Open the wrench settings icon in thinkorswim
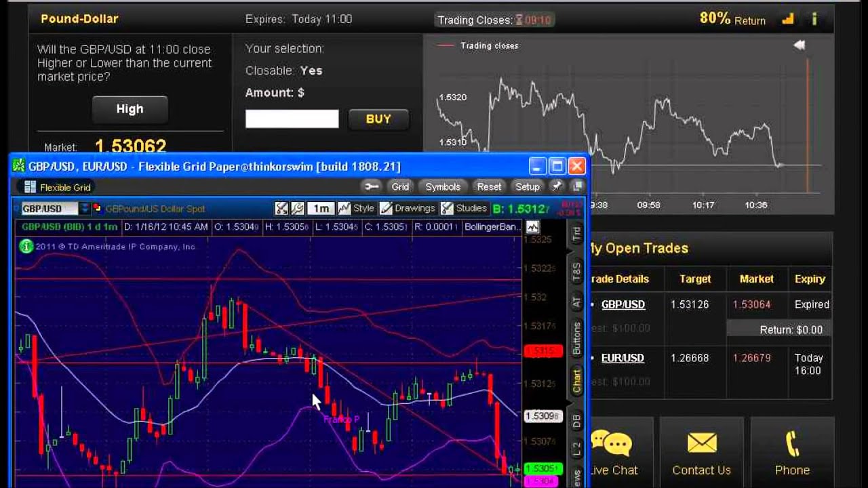 pos(371,186)
